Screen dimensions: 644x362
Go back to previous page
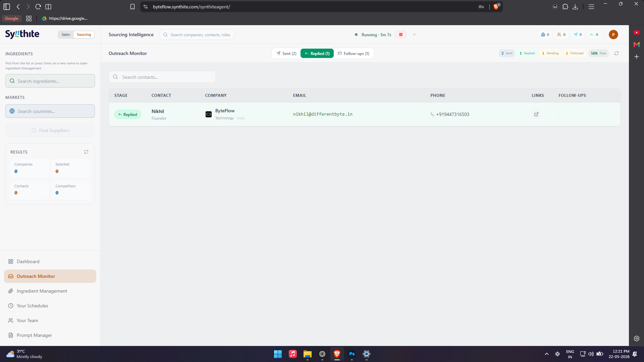(x=18, y=7)
